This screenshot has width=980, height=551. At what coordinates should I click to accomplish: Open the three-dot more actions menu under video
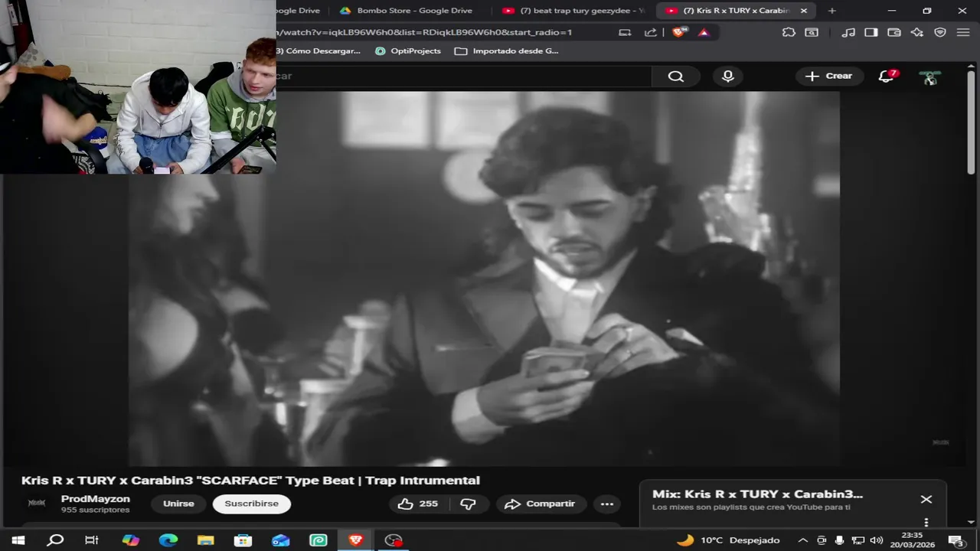[607, 504]
